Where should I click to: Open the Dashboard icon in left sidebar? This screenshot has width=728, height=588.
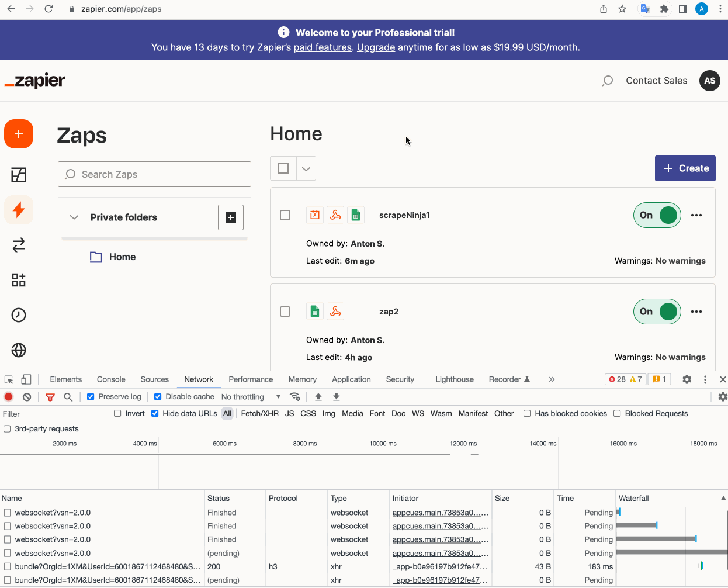point(19,175)
